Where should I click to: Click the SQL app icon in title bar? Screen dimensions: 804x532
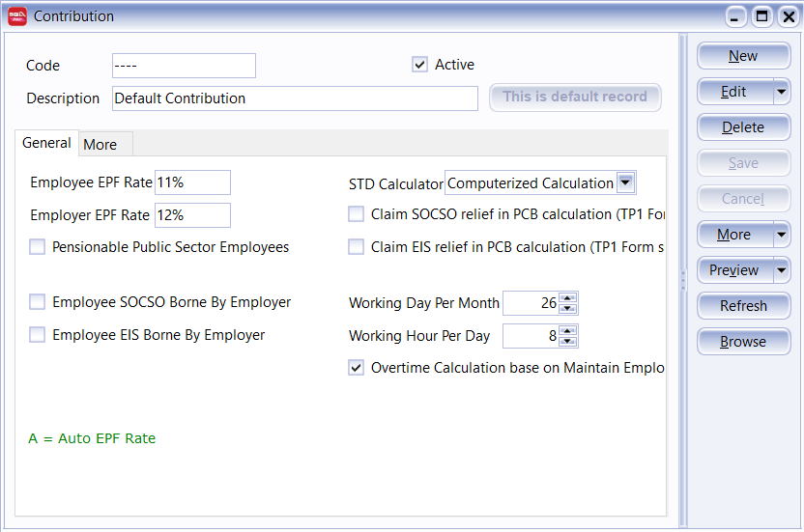[17, 16]
